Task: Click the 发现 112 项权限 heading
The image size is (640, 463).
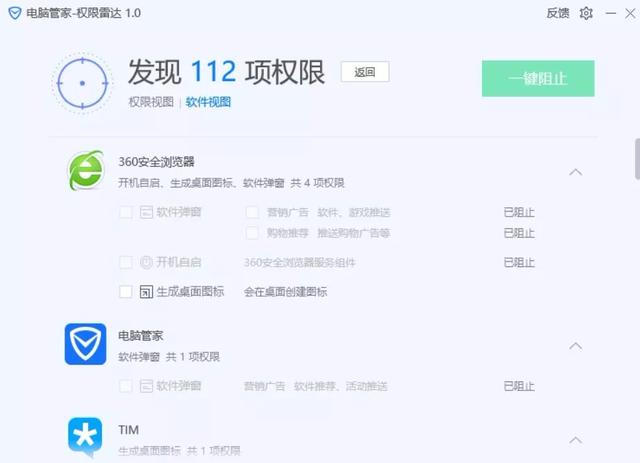Action: 227,72
